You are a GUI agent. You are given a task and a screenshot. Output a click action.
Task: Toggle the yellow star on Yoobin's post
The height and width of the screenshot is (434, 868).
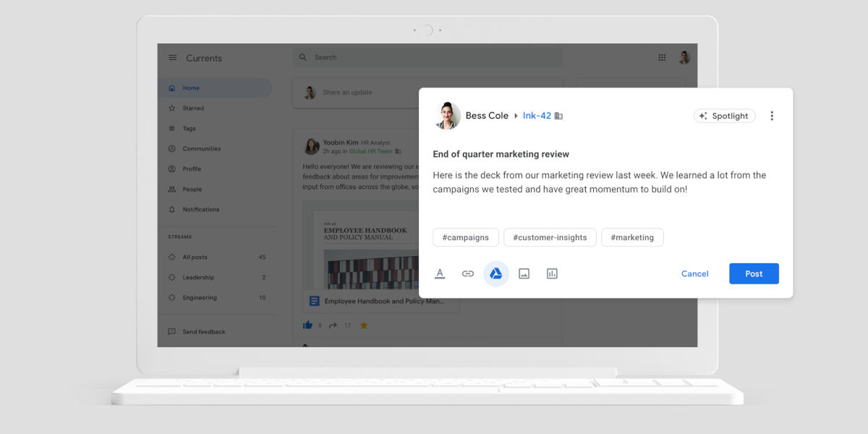coord(364,325)
